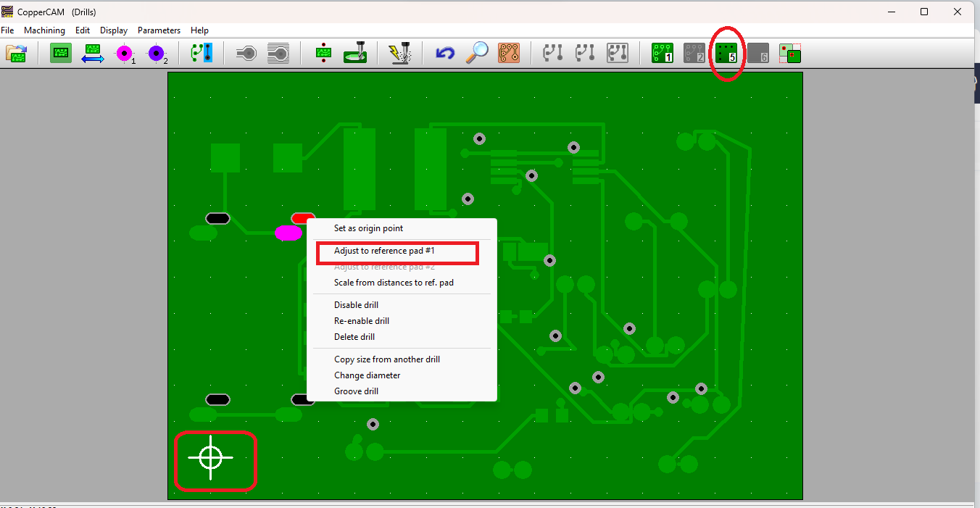Click the gray framed track toolbar icon

click(618, 53)
